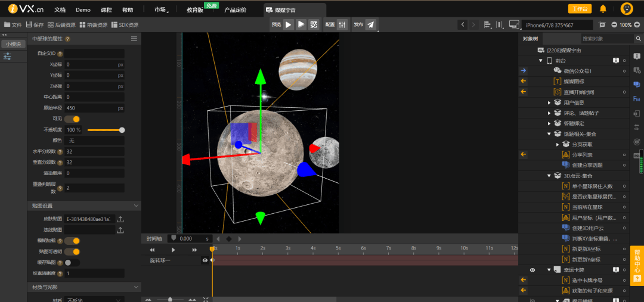This screenshot has width=644, height=302.
Task: Click the 发布 paper plane icon
Action: click(x=371, y=24)
